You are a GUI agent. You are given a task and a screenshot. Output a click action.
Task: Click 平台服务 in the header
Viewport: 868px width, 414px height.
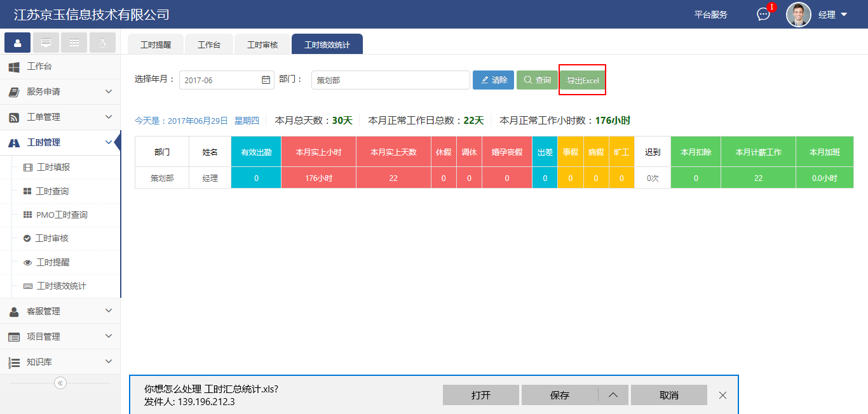pos(710,15)
